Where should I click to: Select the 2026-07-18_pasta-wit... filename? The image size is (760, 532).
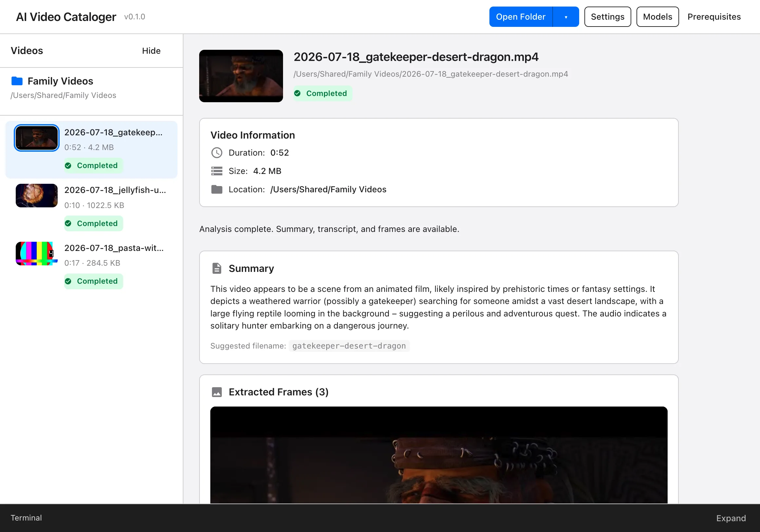click(114, 248)
